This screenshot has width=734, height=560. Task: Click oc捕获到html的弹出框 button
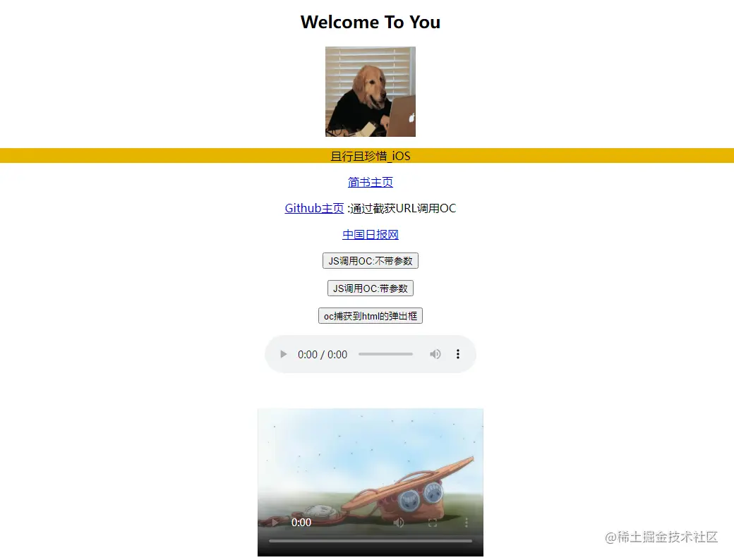tap(371, 316)
